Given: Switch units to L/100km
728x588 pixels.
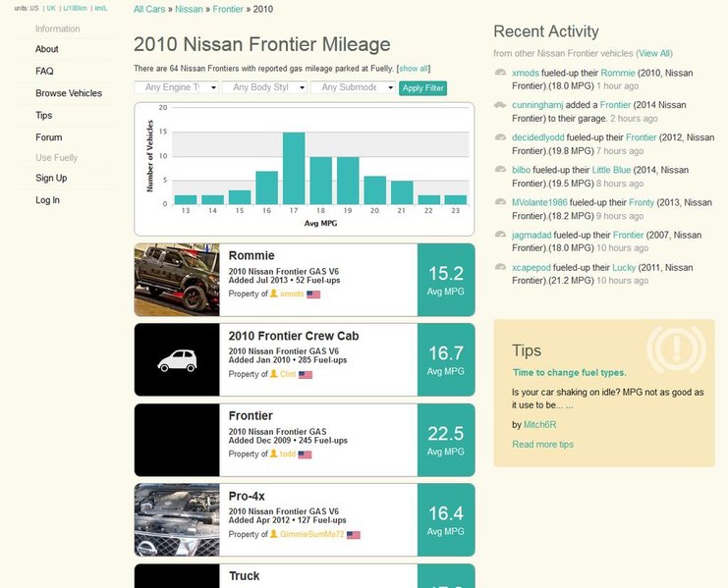Looking at the screenshot, I should pos(76,9).
